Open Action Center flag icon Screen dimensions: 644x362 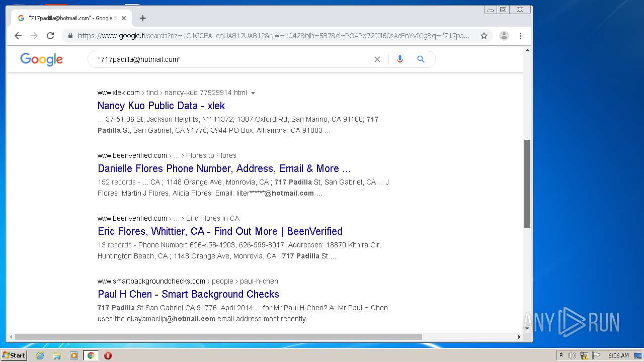tap(596, 355)
